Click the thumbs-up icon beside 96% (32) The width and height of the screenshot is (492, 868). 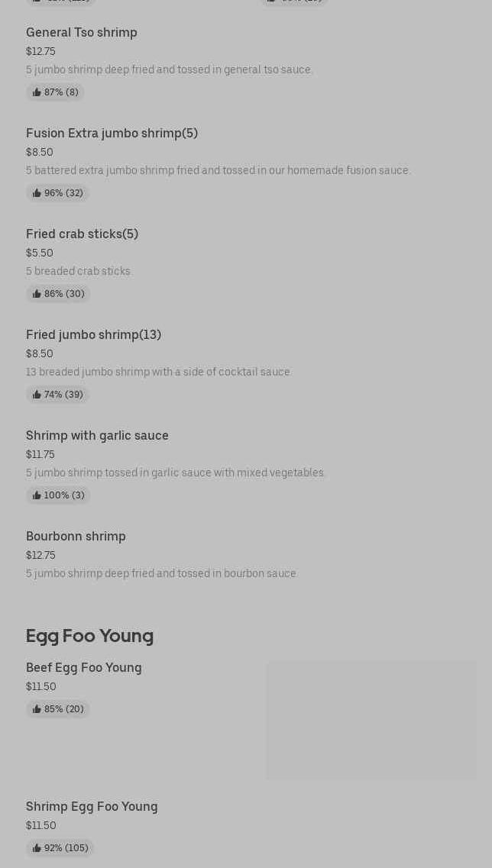pyautogui.click(x=37, y=193)
